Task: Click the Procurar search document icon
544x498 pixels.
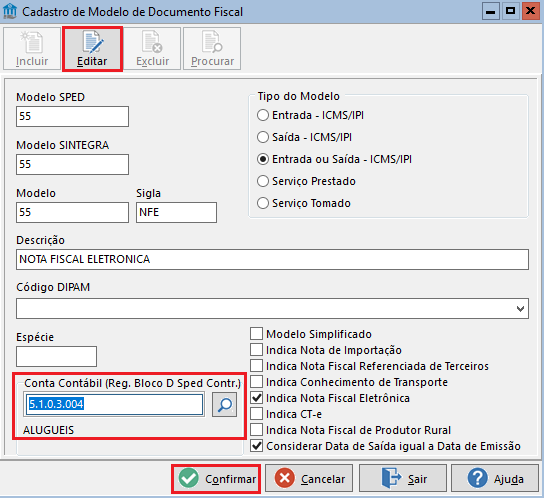Action: point(212,49)
